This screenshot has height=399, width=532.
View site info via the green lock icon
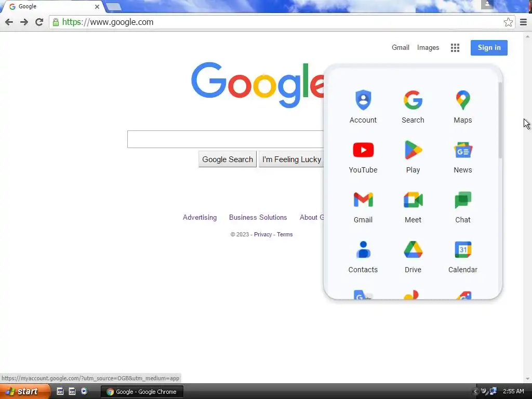[56, 22]
